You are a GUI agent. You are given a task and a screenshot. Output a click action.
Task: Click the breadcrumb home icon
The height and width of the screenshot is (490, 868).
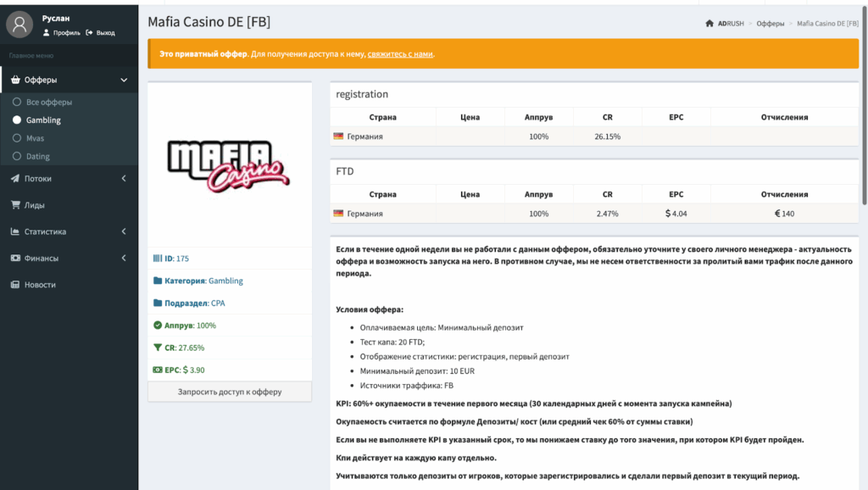[x=709, y=23]
